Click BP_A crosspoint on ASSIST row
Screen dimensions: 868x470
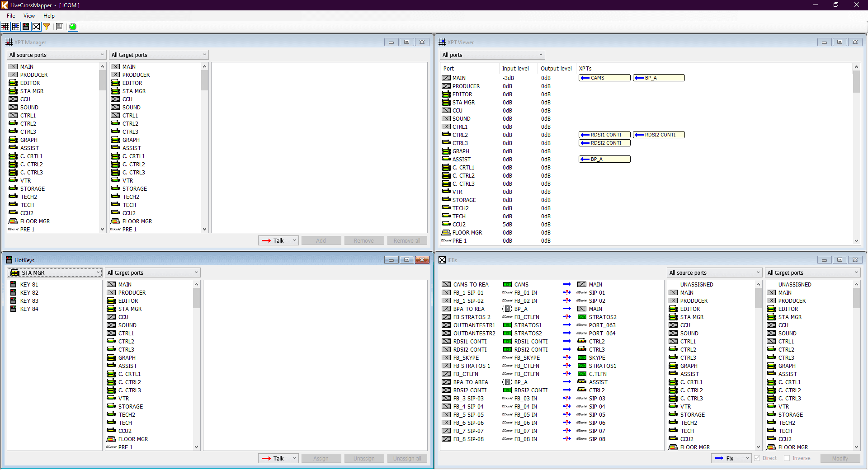(604, 159)
